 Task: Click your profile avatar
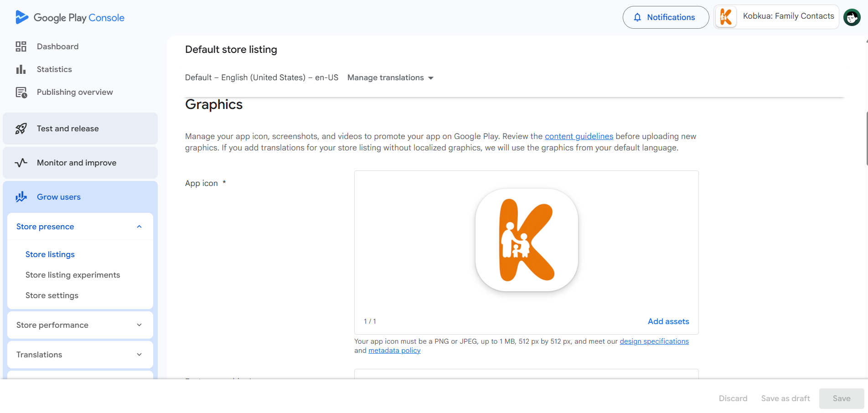click(852, 17)
